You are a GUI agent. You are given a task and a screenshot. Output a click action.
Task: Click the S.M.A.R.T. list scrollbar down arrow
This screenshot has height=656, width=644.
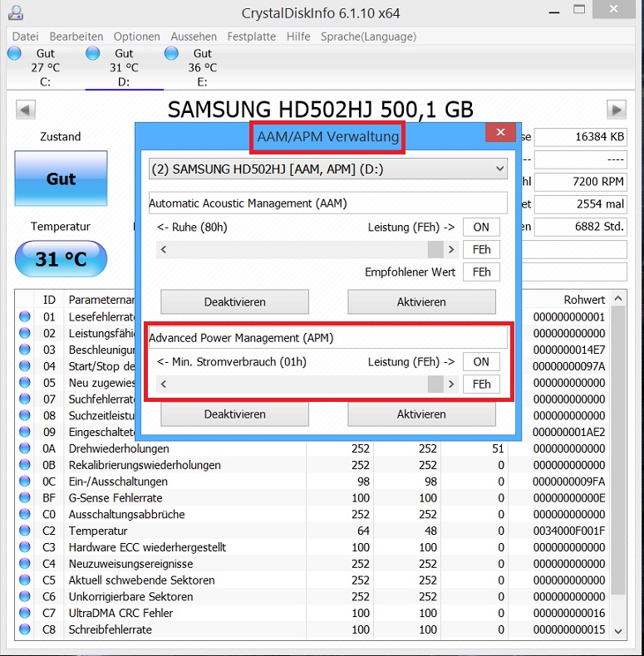pos(618,631)
